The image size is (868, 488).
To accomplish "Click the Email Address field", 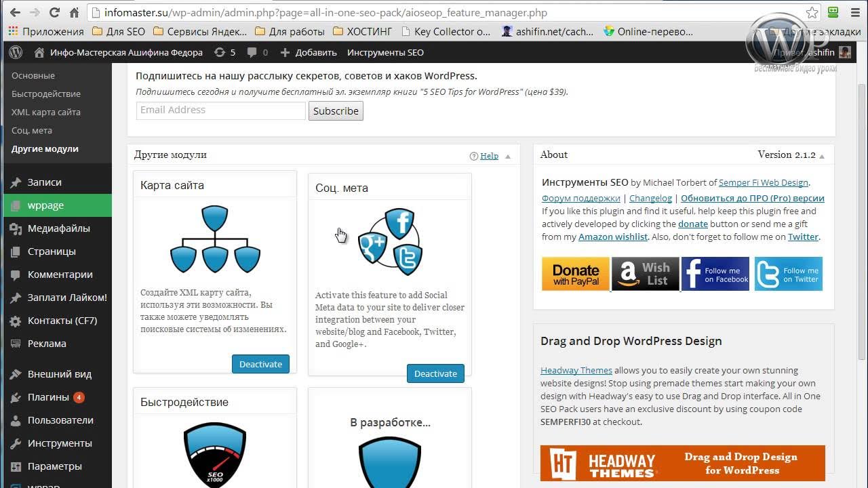I will click(x=221, y=110).
